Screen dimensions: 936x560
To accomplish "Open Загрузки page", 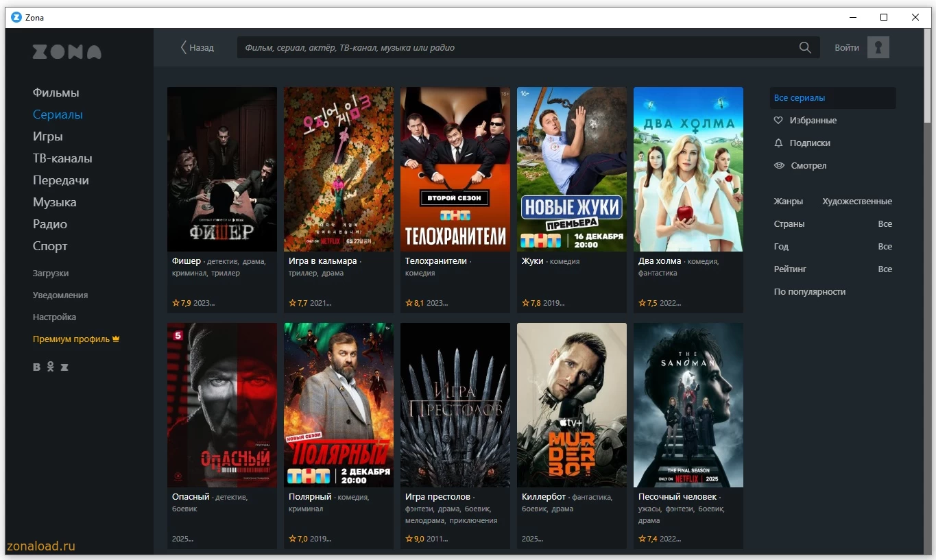I will pos(51,273).
